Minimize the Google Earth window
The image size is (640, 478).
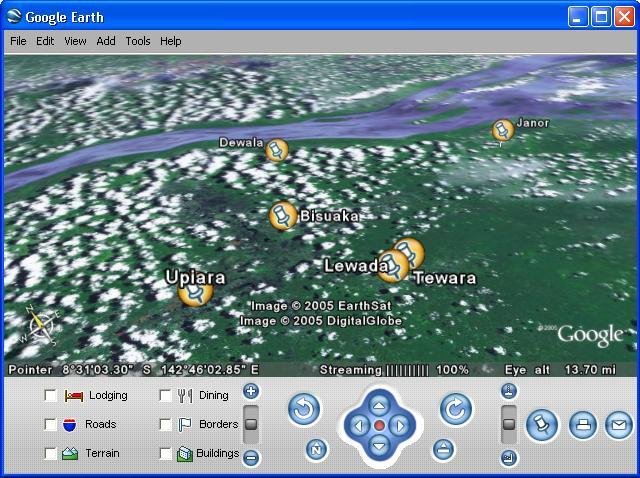[578, 17]
